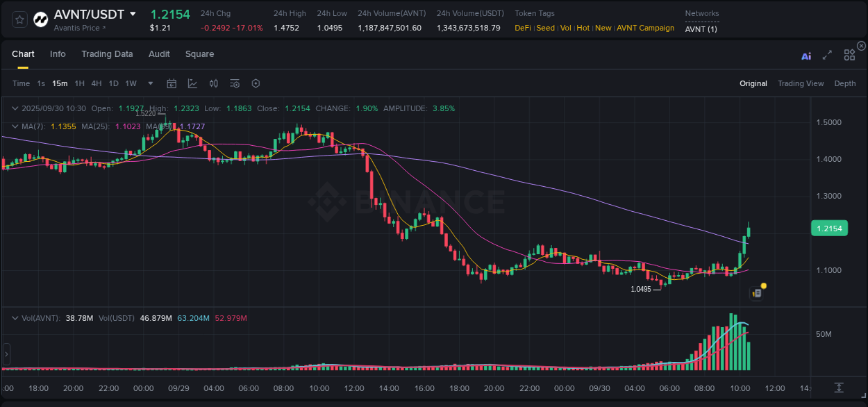Click the Ai analysis icon
This screenshot has height=407, width=868.
806,56
